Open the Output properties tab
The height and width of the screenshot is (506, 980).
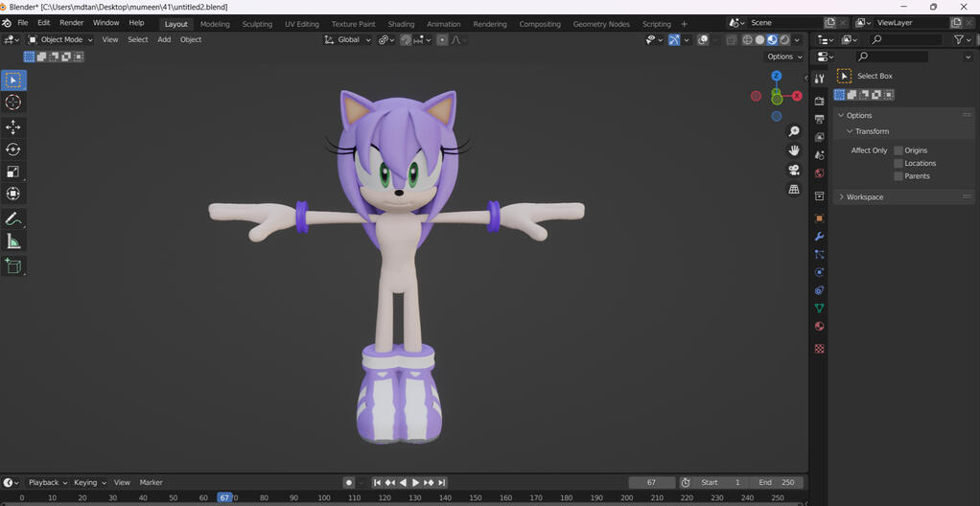(819, 120)
